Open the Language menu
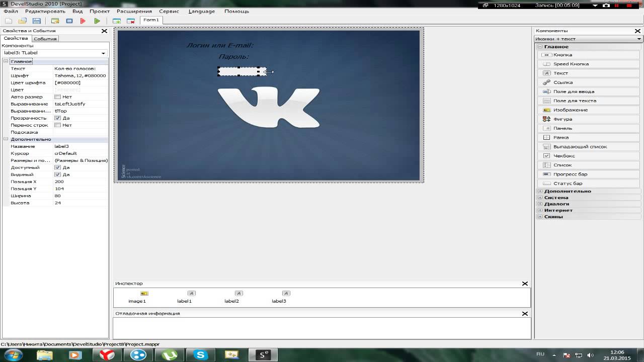 (202, 11)
